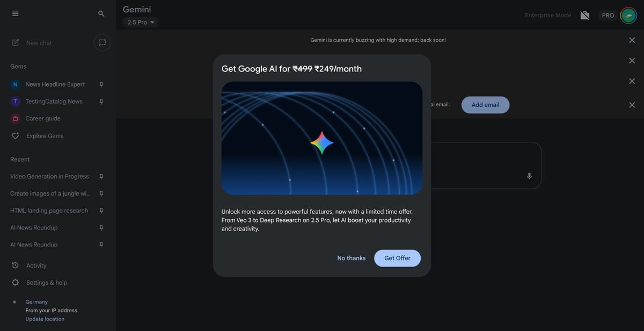This screenshot has height=331, width=644.
Task: Click the Update location link
Action: (x=45, y=319)
